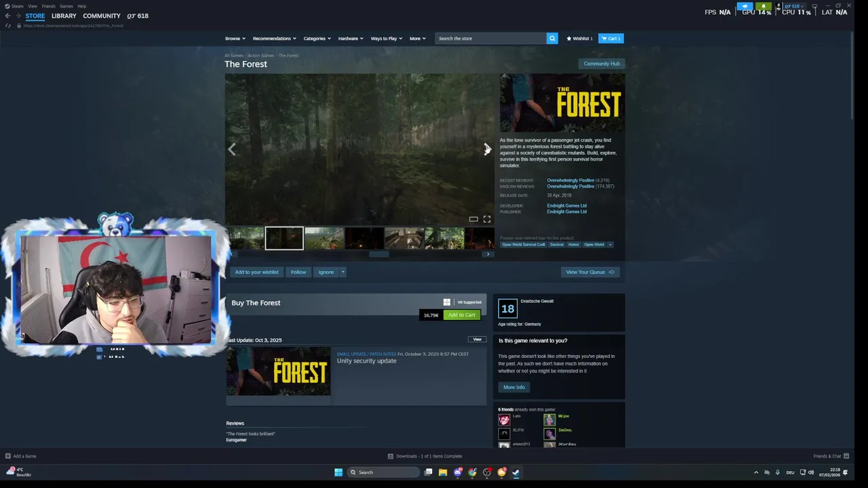Open the volume tray icon

coord(811,472)
